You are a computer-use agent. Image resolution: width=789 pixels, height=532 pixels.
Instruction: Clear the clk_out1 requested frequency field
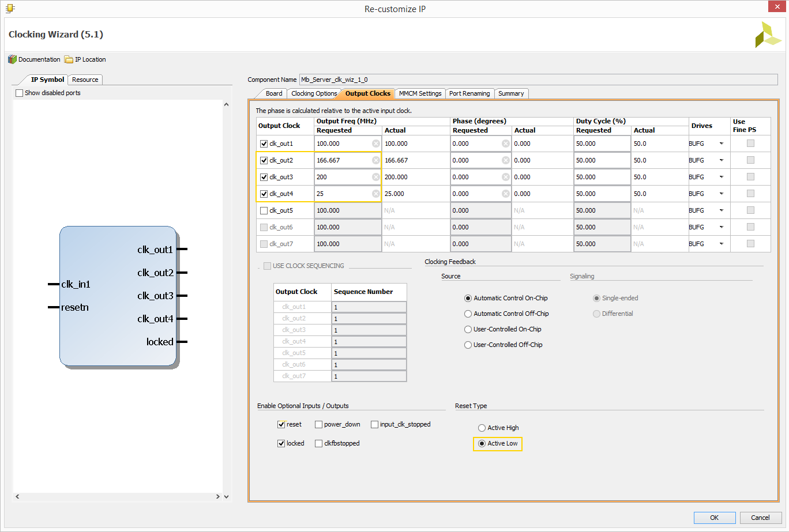tap(375, 144)
